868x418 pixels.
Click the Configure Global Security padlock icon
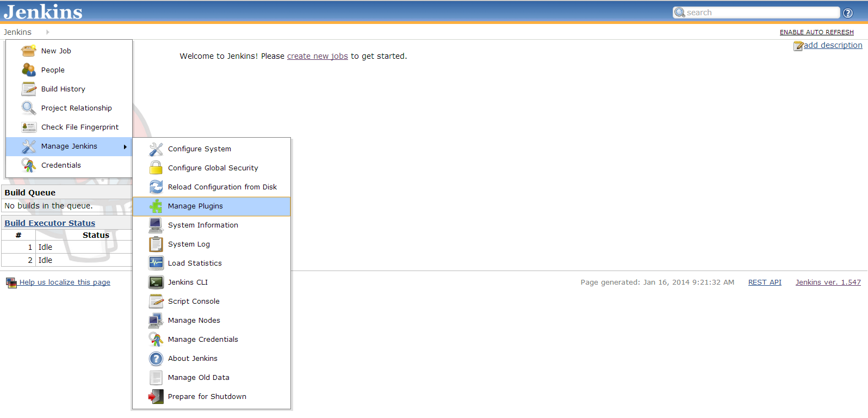(156, 168)
